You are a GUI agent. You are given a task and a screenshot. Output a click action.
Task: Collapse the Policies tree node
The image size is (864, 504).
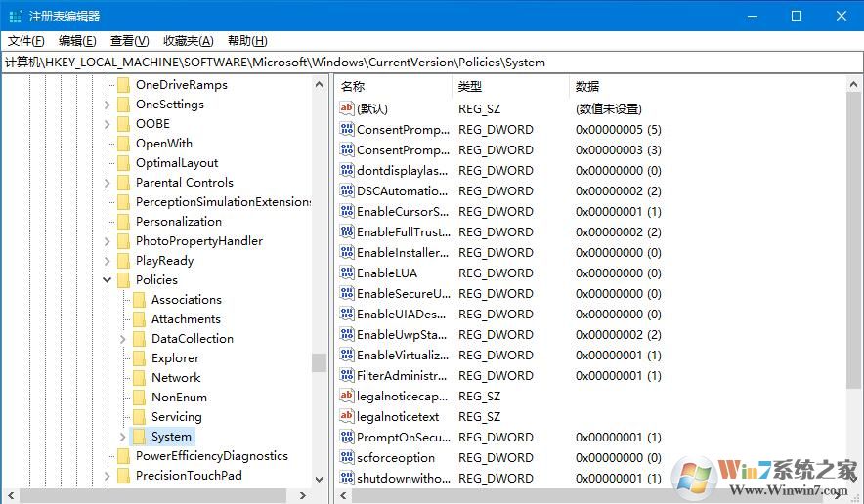click(107, 279)
